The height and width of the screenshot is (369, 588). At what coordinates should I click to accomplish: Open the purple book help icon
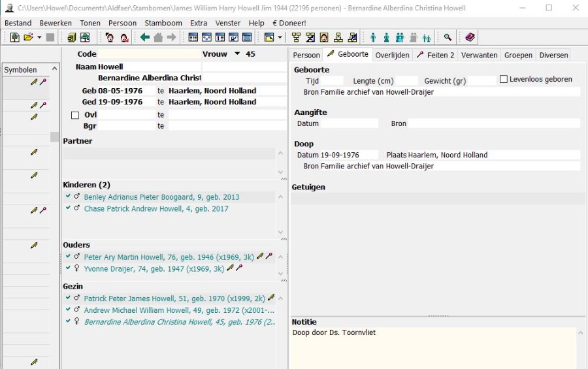point(470,38)
